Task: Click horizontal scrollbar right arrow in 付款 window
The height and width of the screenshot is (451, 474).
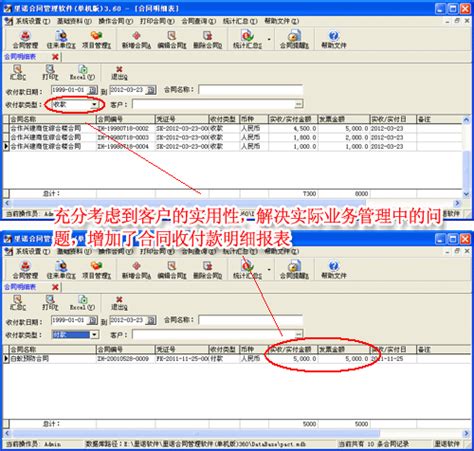Action: [466, 433]
